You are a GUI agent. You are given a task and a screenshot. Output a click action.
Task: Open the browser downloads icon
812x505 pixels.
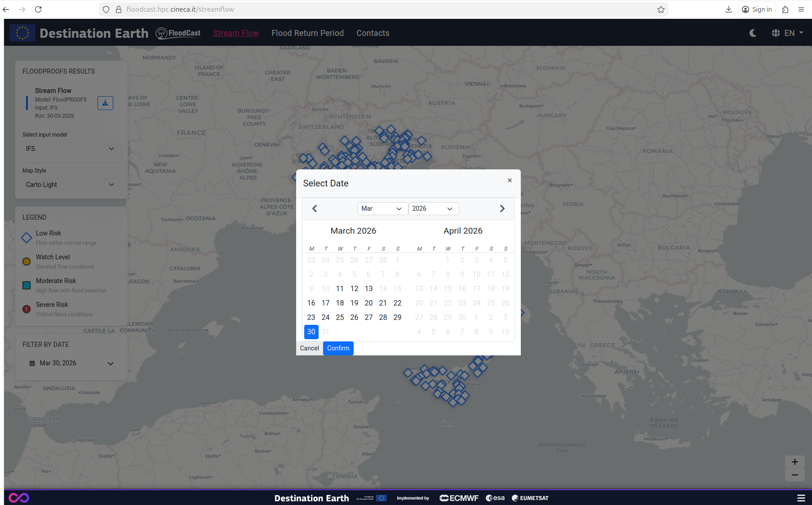[x=728, y=9]
